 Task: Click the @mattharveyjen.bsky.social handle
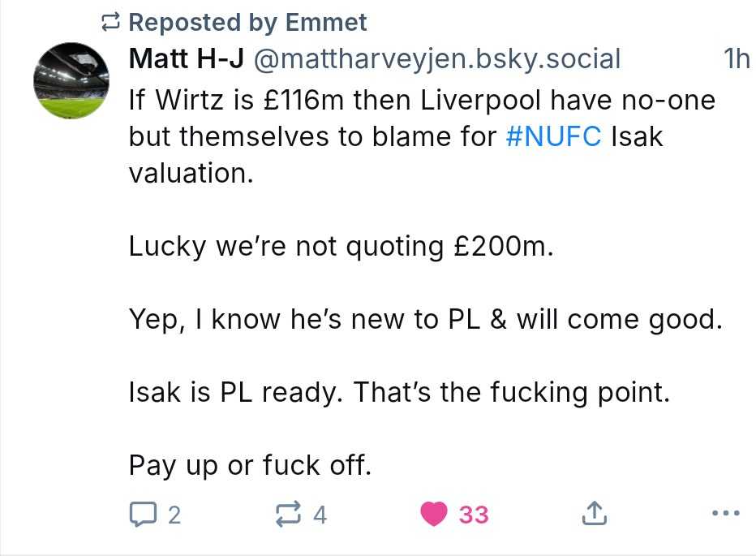coord(438,58)
